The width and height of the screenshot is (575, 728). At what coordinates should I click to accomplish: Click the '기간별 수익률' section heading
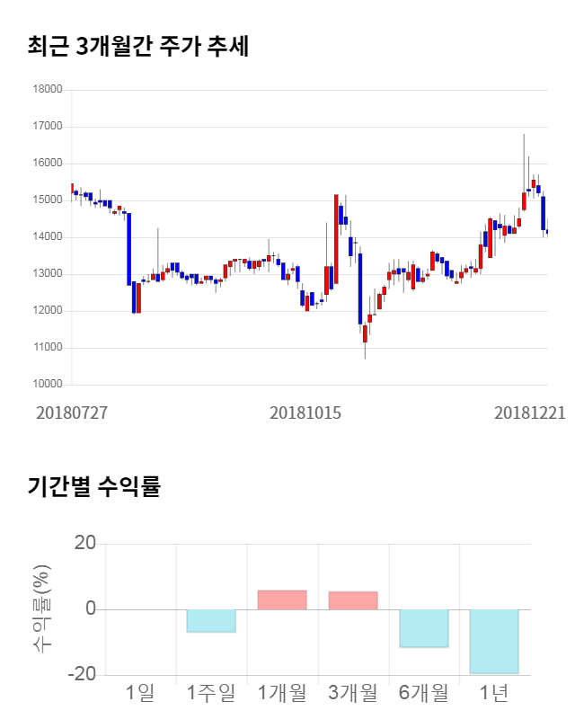click(93, 487)
